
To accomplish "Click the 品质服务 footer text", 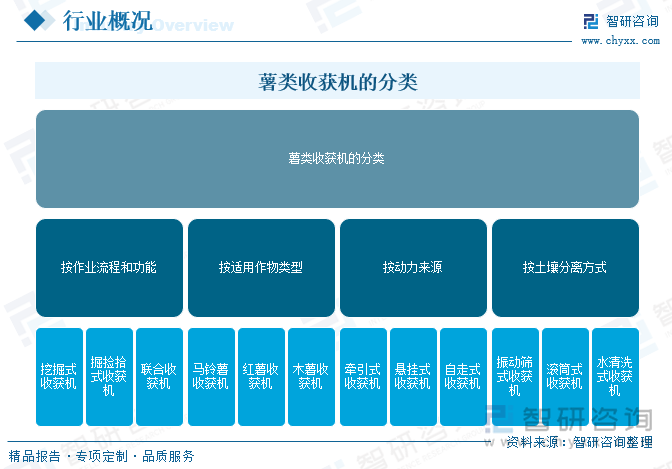I will (x=168, y=456).
